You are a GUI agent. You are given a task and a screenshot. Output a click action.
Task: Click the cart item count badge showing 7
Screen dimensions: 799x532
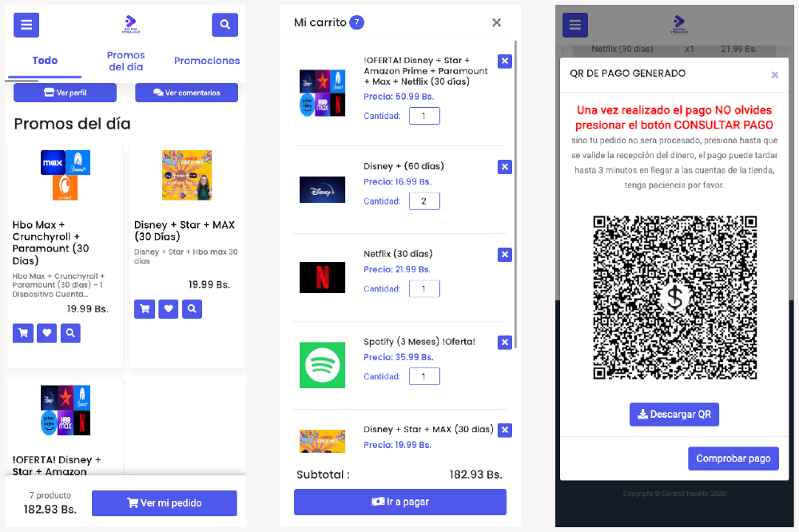(356, 22)
